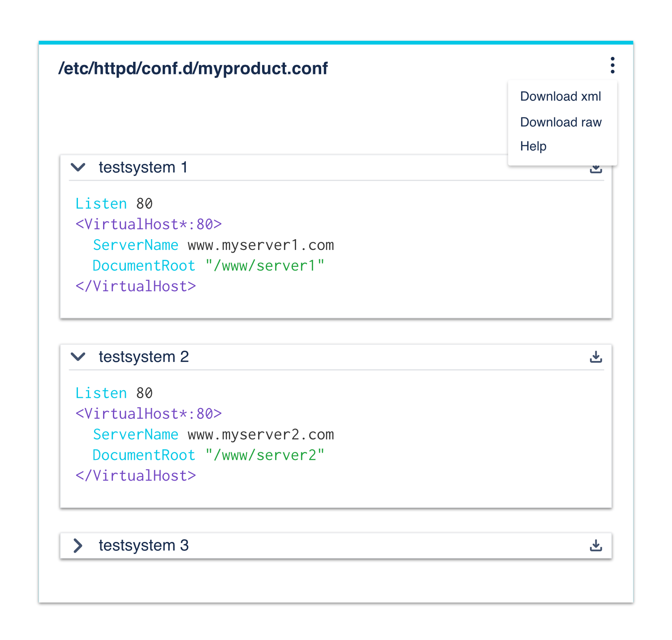Choose Download raw from the menu

click(561, 122)
